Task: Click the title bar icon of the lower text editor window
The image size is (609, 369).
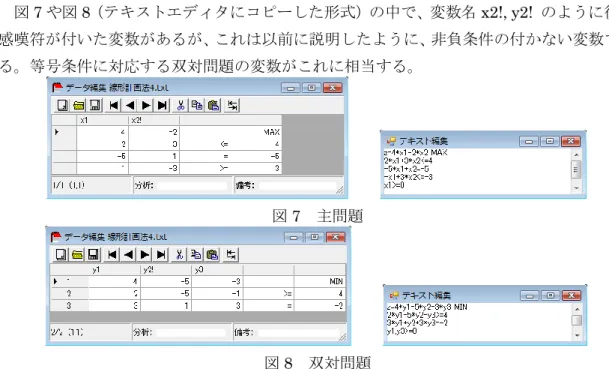Action: tap(394, 295)
